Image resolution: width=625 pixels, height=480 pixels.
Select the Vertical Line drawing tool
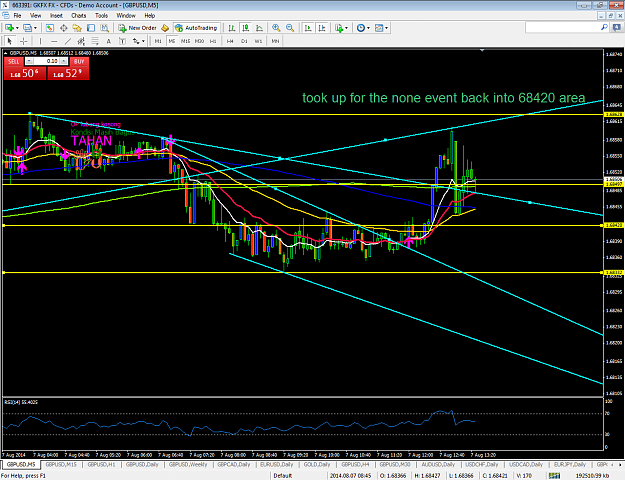click(40, 41)
